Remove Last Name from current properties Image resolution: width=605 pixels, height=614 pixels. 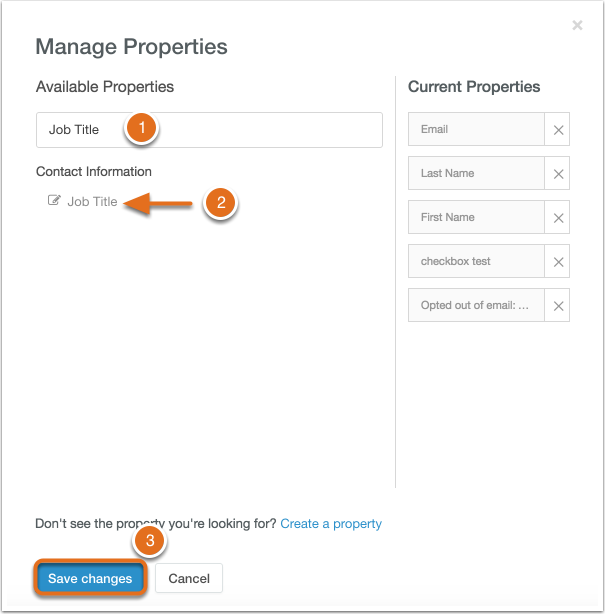pos(558,173)
